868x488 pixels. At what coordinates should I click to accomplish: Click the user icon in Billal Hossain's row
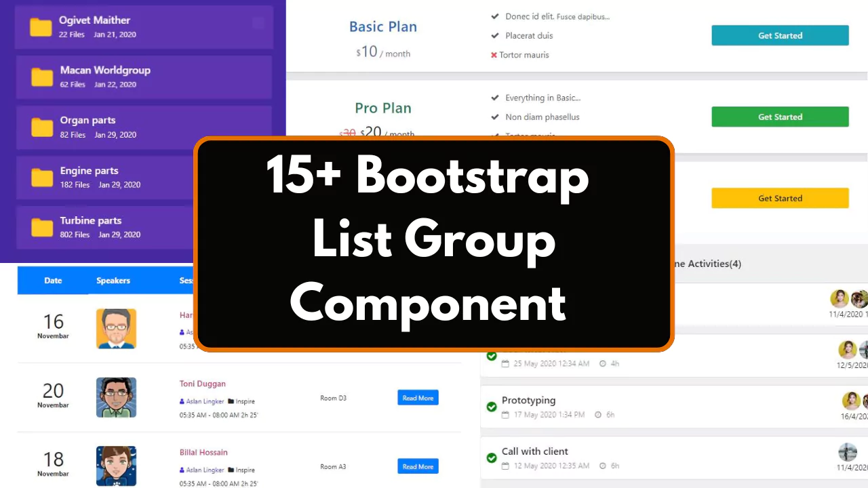click(x=182, y=470)
